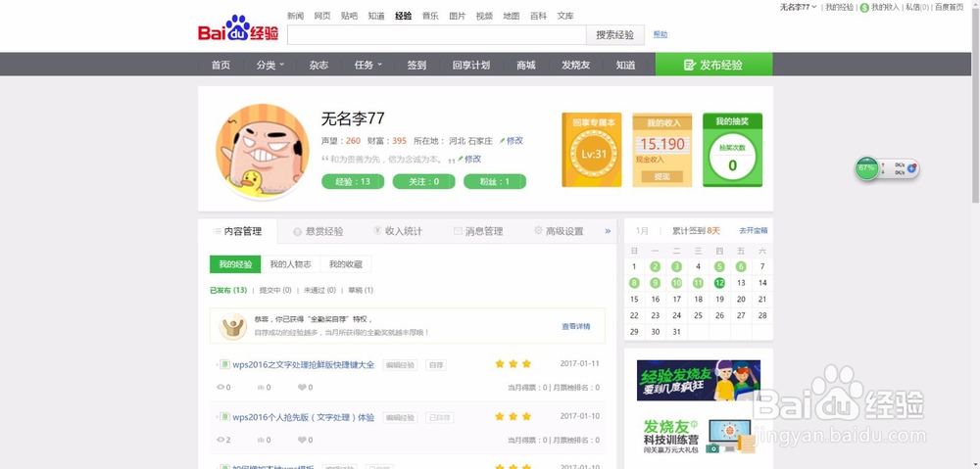
Task: Click the star rating of wps2016个人抢先版
Action: click(514, 416)
